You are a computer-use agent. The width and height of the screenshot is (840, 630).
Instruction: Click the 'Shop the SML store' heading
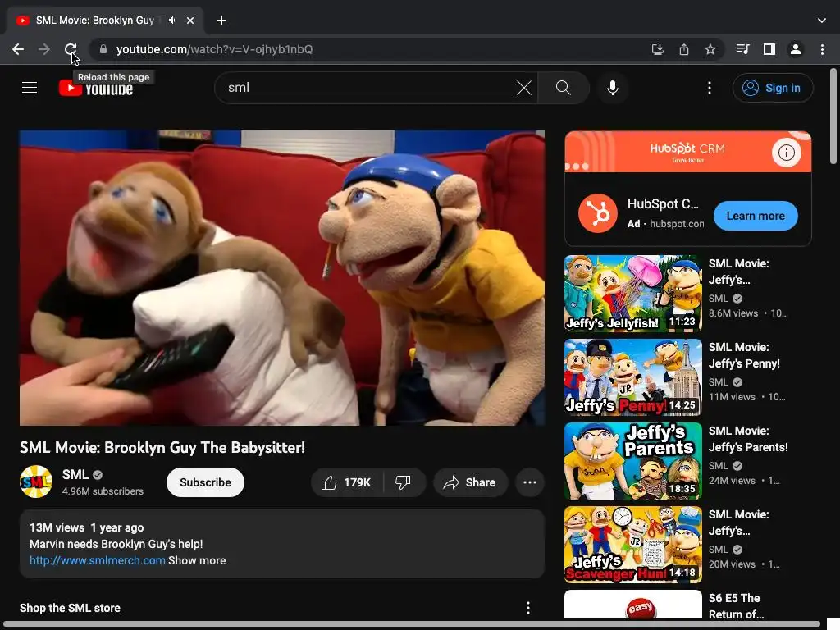click(71, 608)
